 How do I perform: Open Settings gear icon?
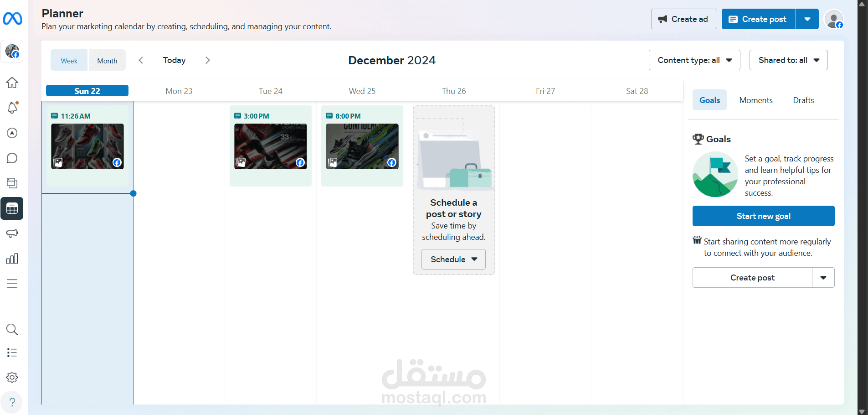click(12, 377)
